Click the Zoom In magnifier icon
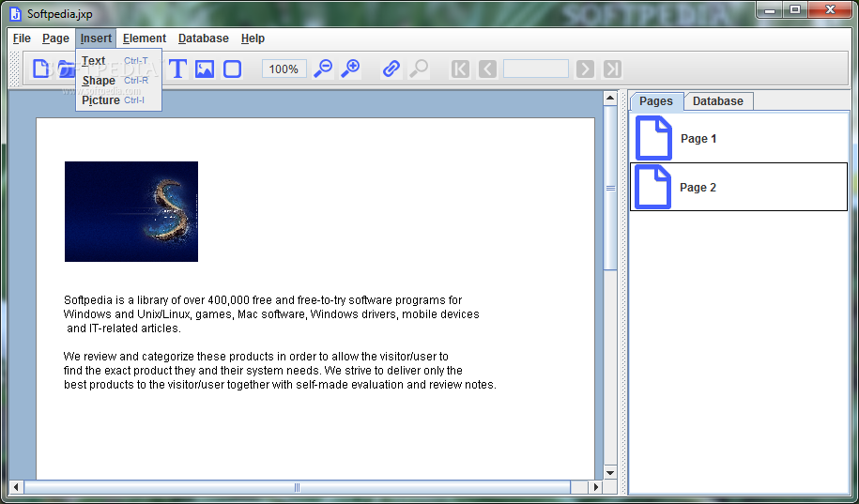This screenshot has height=504, width=859. [350, 69]
